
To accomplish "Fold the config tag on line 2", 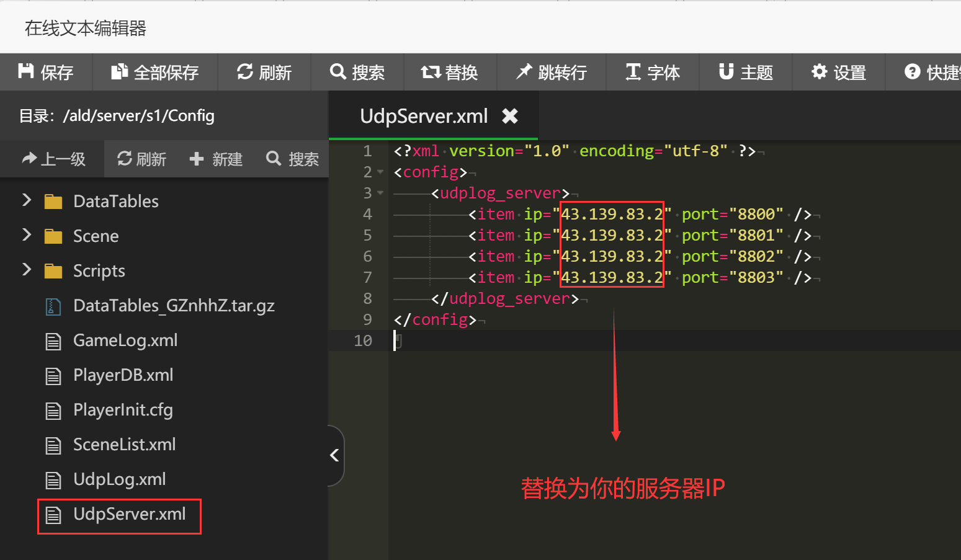I will tap(380, 172).
